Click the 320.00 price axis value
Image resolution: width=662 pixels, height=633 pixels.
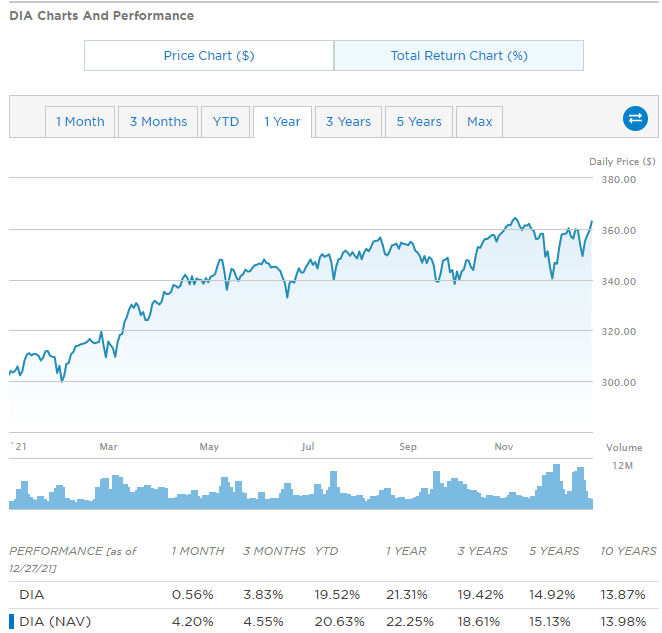pyautogui.click(x=619, y=331)
